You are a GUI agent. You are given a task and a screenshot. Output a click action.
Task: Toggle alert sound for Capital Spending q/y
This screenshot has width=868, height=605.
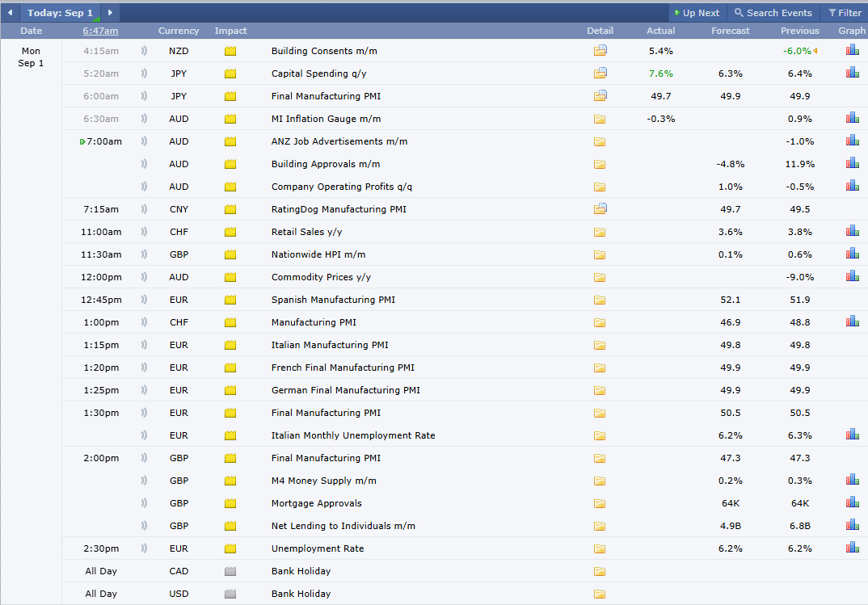coord(144,73)
